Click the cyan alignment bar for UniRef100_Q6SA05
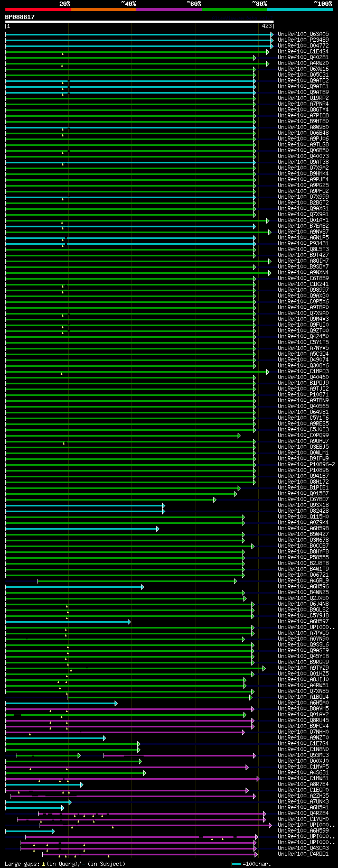Screen dimensions: 338x868 click(139, 34)
